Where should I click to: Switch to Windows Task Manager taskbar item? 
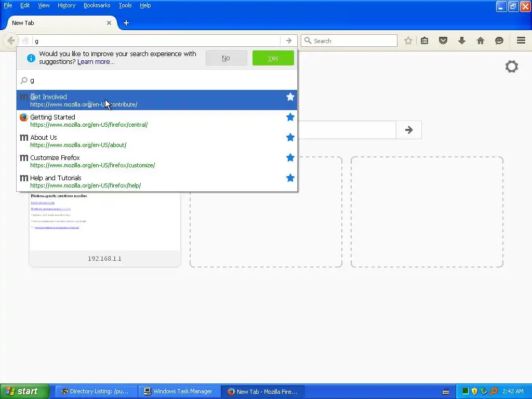click(x=180, y=391)
